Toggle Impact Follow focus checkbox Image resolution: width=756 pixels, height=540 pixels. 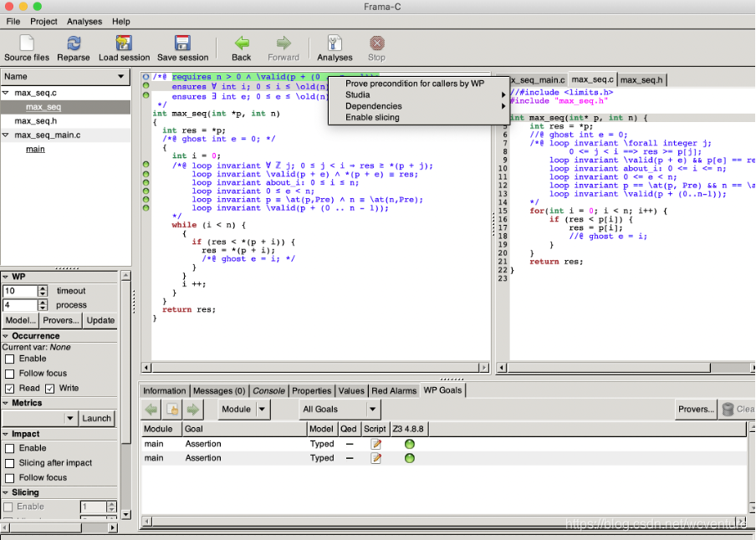pos(10,478)
